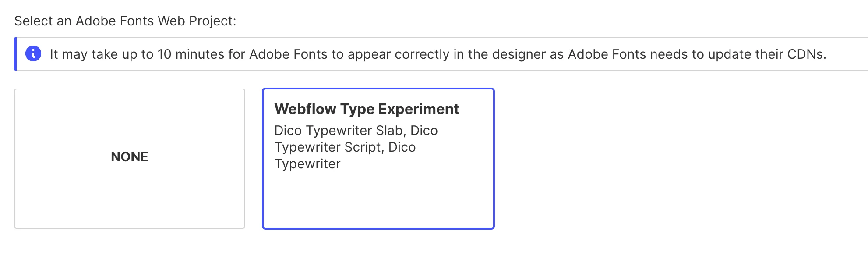
Task: Click the empty space right of the project cards
Action: point(679,158)
